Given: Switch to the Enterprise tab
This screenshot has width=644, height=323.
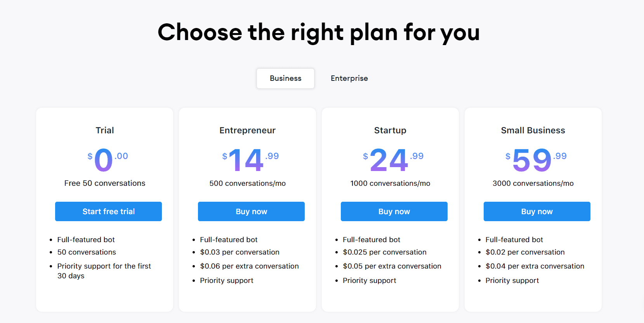Looking at the screenshot, I should tap(349, 78).
